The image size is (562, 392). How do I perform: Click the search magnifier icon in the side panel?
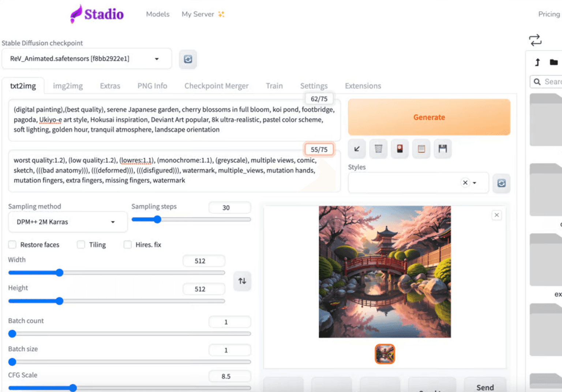537,82
